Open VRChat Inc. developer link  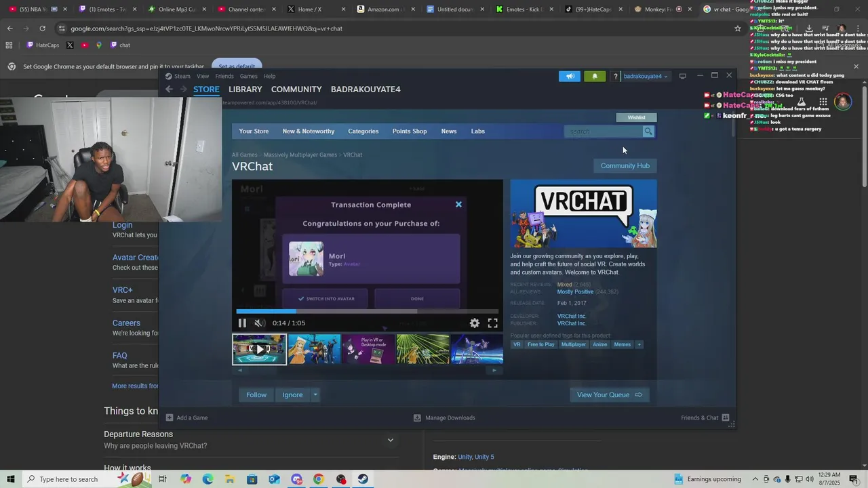572,316
